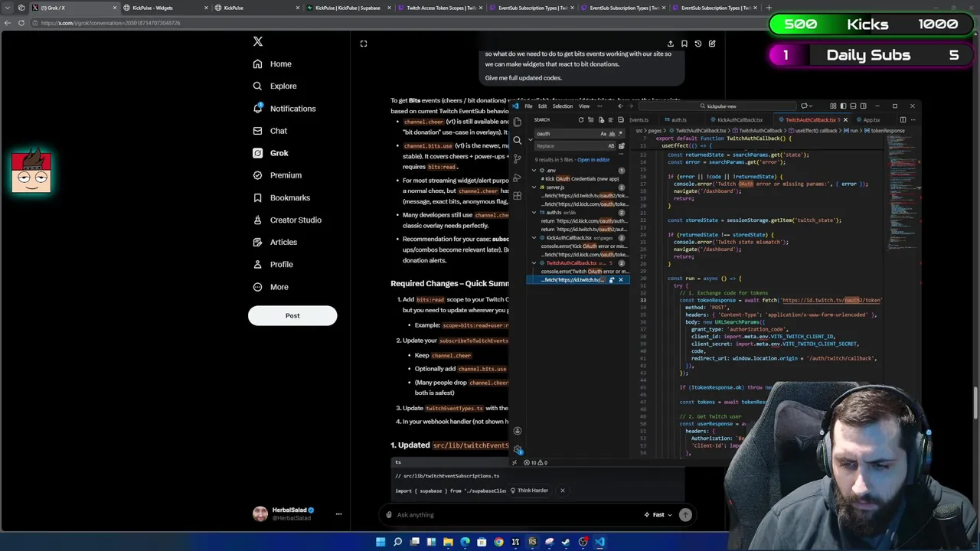Open the Manage gear at activity bar bottom
The width and height of the screenshot is (980, 551).
pyautogui.click(x=518, y=449)
